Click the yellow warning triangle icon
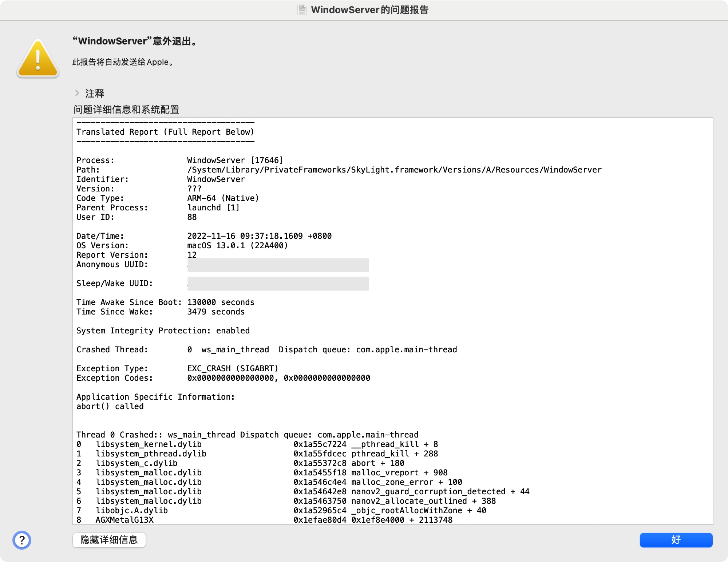The height and width of the screenshot is (562, 728). [x=37, y=59]
